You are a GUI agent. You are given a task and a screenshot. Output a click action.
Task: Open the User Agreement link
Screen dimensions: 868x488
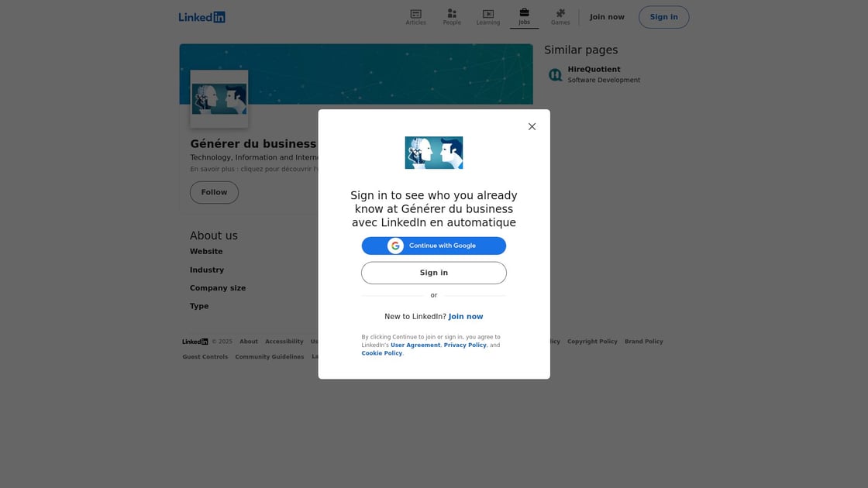[x=415, y=345]
